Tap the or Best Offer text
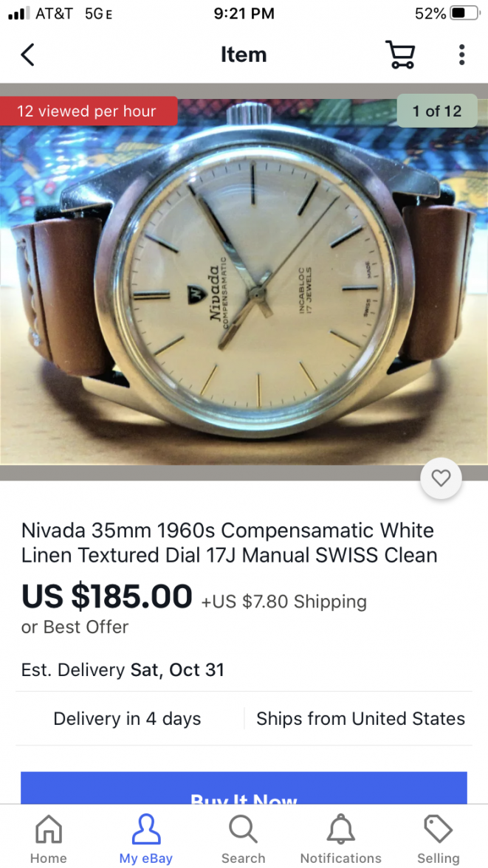Viewport: 488px width, 868px height. coord(75,627)
